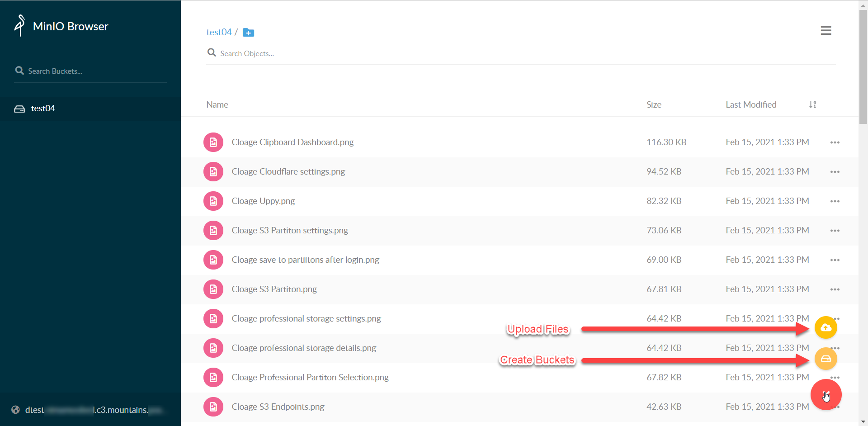Click the sort by last modified icon

tap(812, 104)
